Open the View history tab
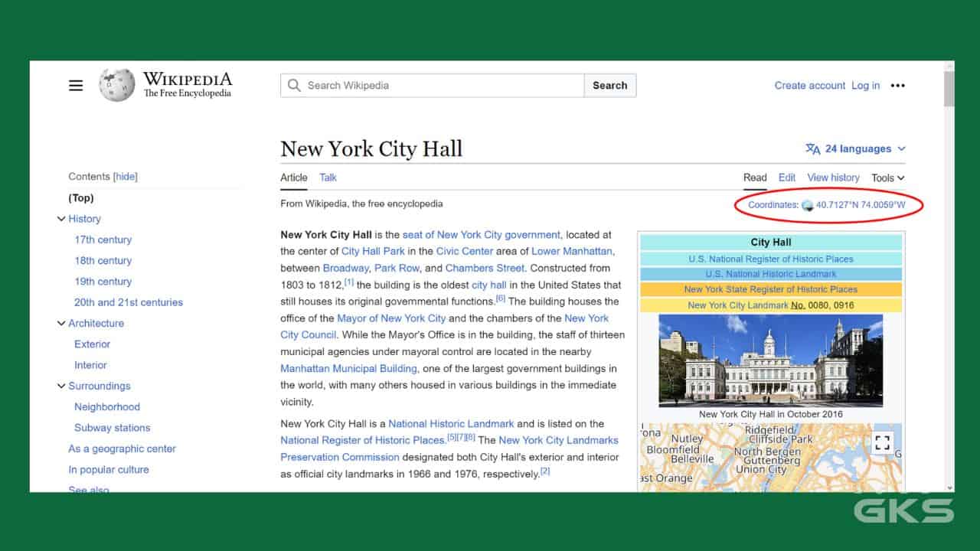Screen dimensions: 980x551 click(833, 178)
